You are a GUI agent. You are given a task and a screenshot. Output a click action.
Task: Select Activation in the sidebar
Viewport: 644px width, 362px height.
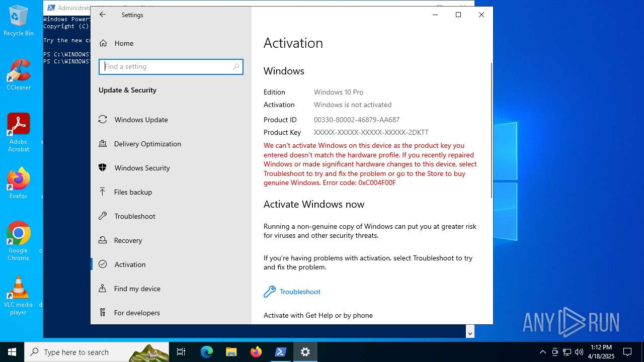coord(171,264)
